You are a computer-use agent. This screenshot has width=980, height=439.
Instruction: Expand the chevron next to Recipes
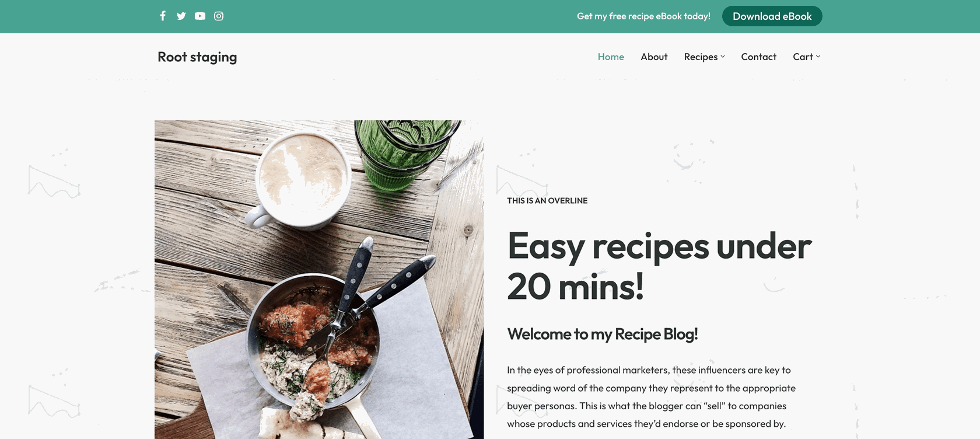723,57
